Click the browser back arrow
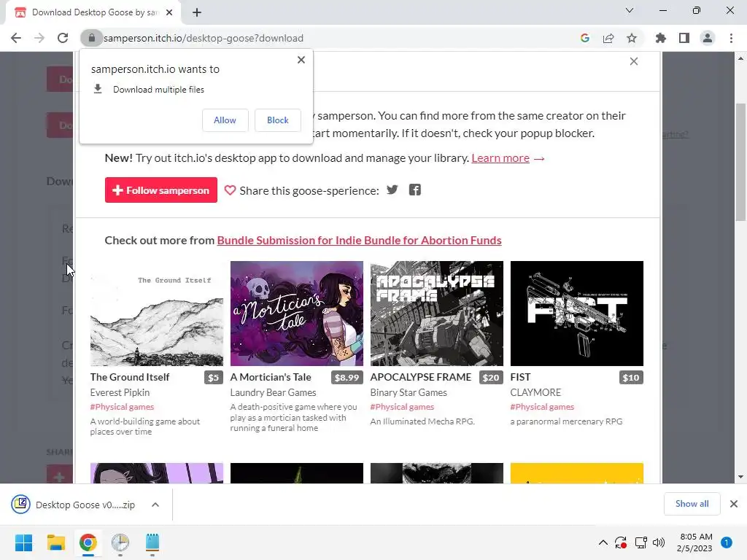Screen dimensions: 747x560 16,38
